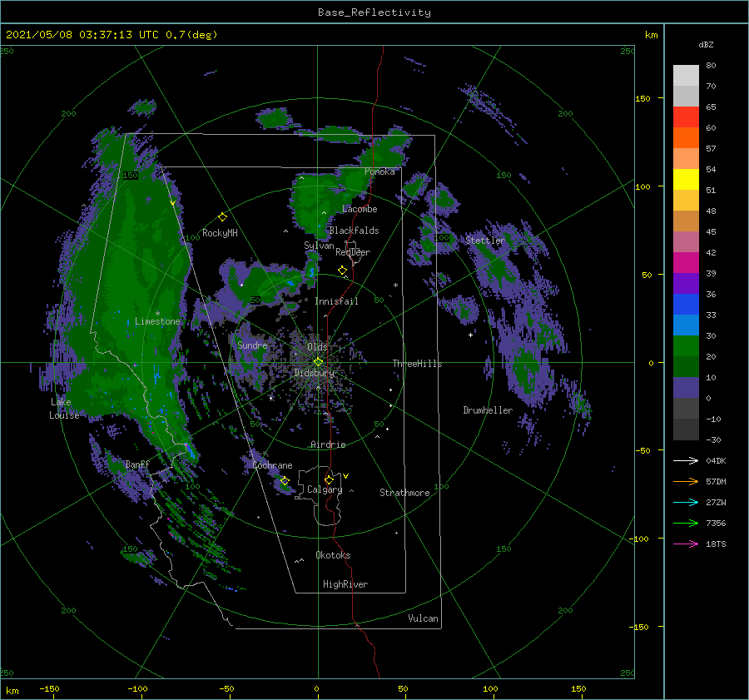Click the red swatch in dBZ scale
Viewport: 749px width, 700px height.
[686, 117]
